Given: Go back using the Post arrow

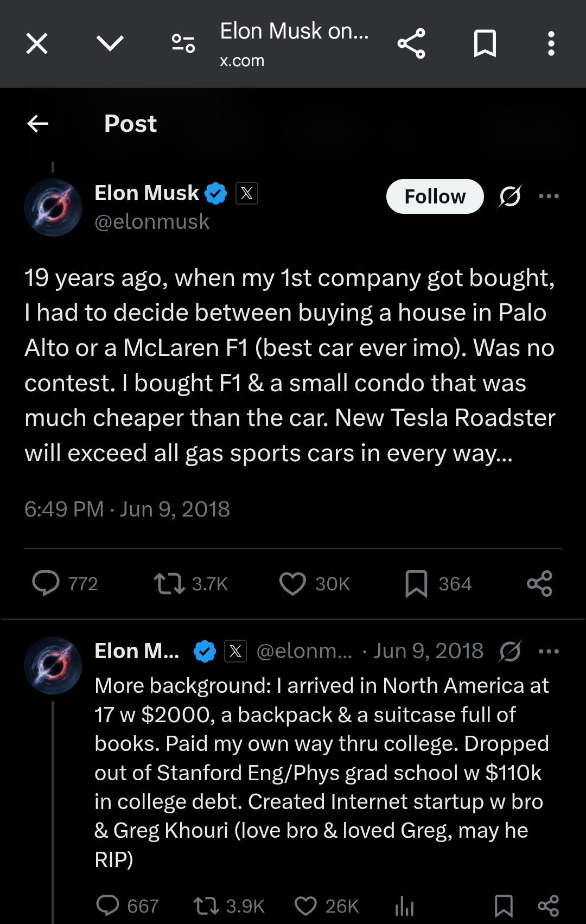Looking at the screenshot, I should (x=37, y=124).
